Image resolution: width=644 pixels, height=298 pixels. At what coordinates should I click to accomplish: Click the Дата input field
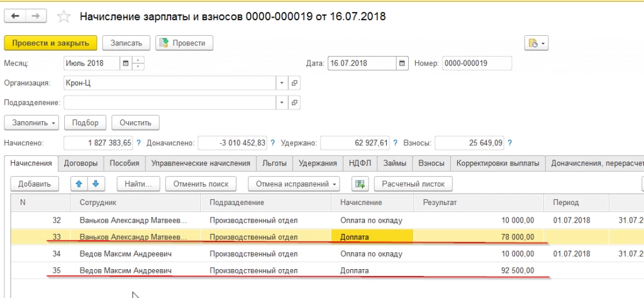362,63
